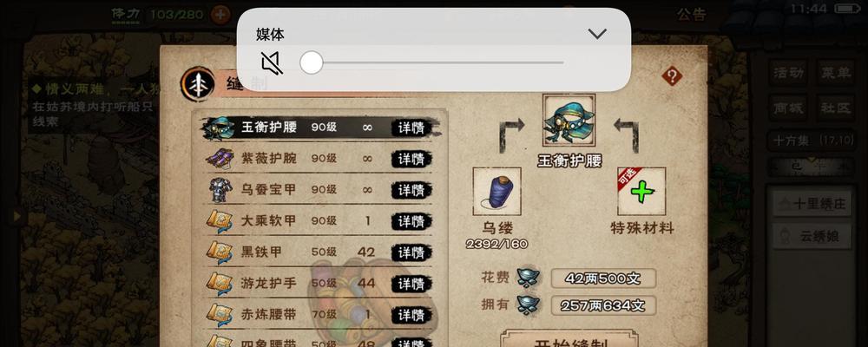Open 详情 for 大乘软甲
The width and height of the screenshot is (868, 347).
[x=411, y=221]
